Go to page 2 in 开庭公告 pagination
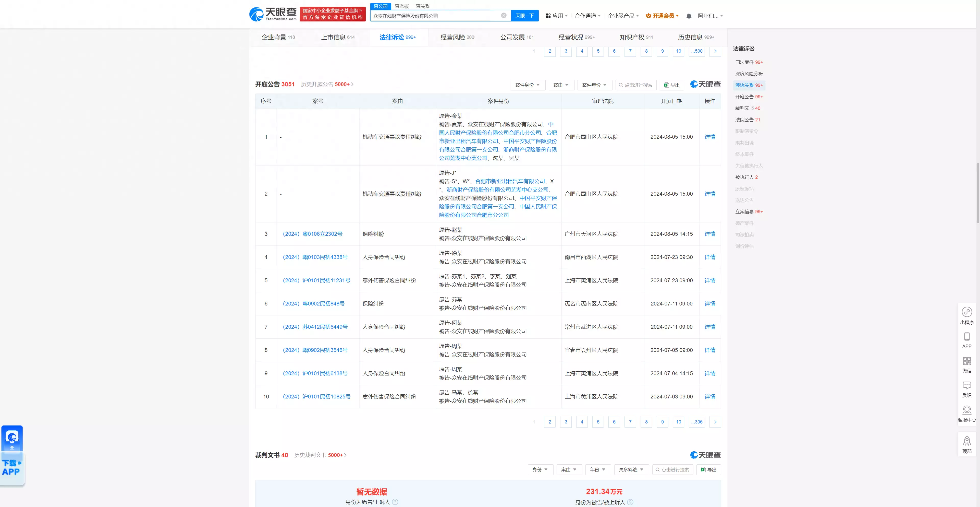The image size is (980, 507). click(x=550, y=422)
